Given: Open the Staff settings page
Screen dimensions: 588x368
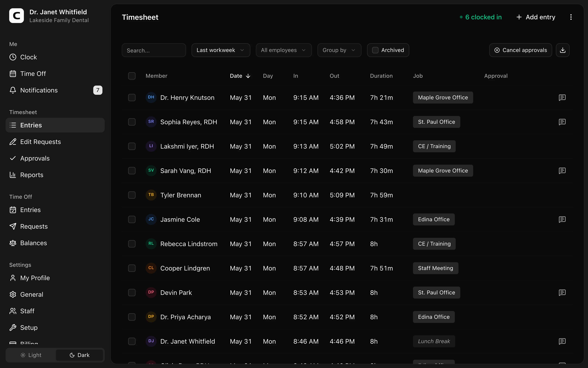Looking at the screenshot, I should coord(55,311).
